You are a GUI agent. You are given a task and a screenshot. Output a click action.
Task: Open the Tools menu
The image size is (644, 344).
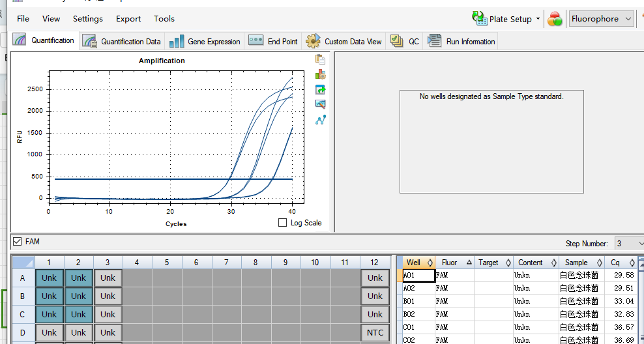click(x=164, y=19)
